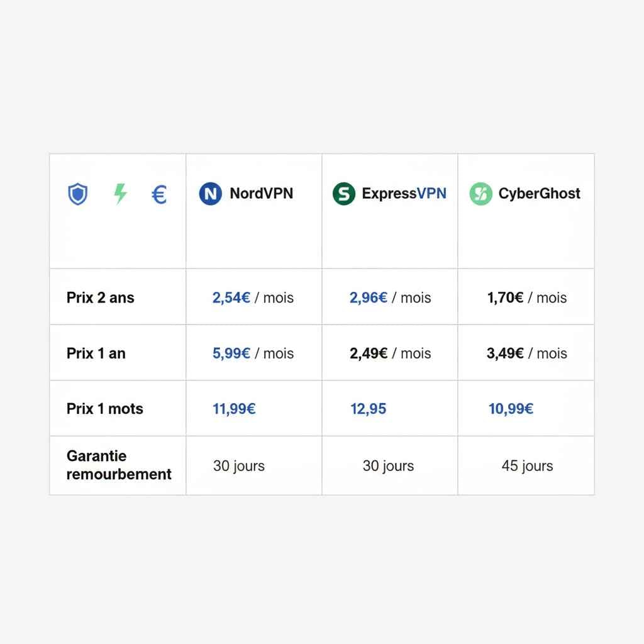The height and width of the screenshot is (644, 644).
Task: Click the green lightning bolt speed icon
Action: pyautogui.click(x=120, y=194)
